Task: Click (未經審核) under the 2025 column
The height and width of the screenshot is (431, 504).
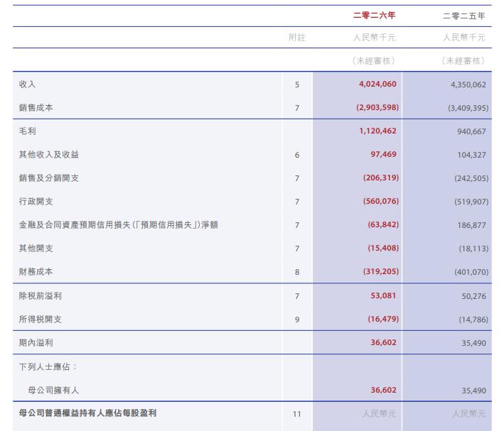Action: point(463,61)
